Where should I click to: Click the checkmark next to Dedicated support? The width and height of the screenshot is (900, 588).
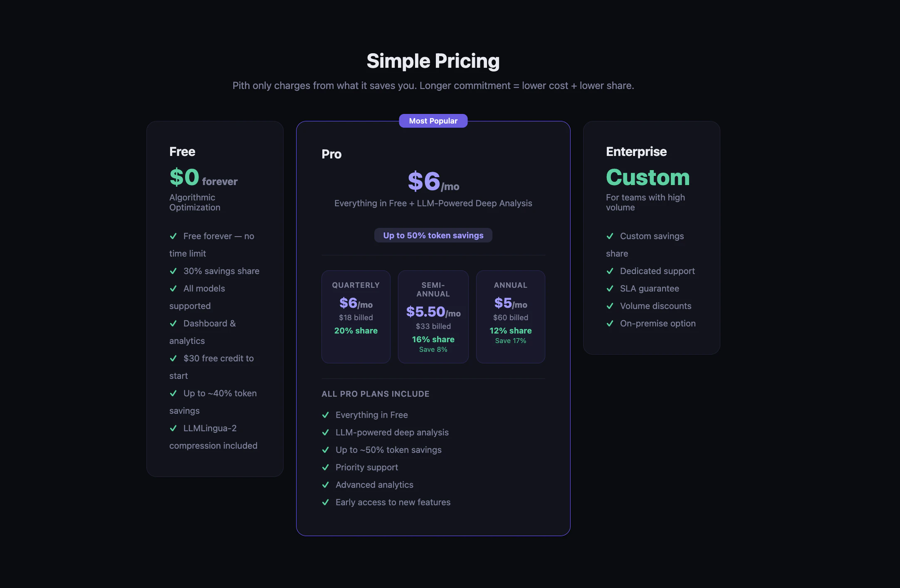[x=611, y=271]
